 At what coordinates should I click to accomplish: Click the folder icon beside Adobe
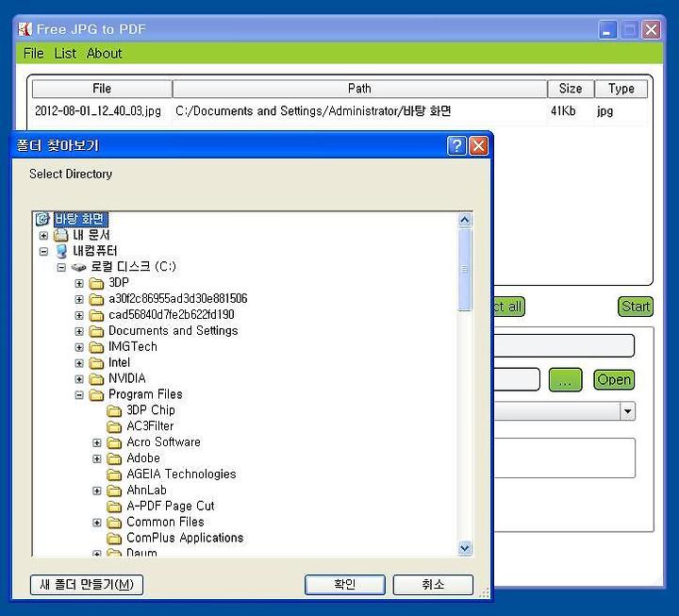tap(114, 458)
